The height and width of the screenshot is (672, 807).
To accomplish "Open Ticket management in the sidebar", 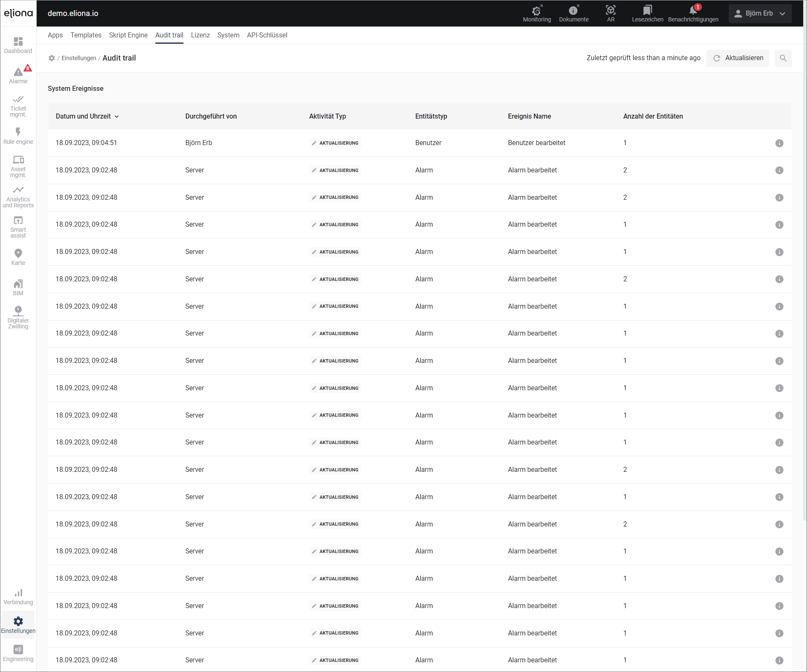I will point(18,106).
